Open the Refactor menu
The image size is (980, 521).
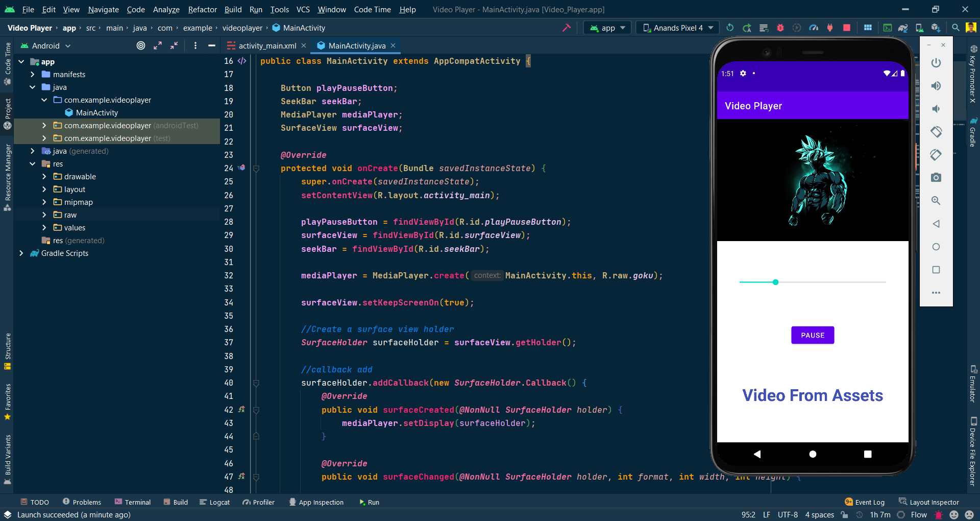[202, 9]
